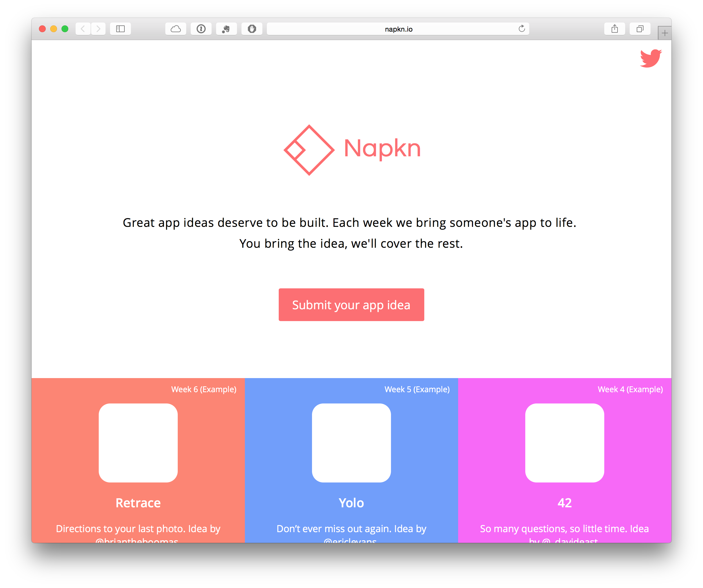Toggle the Safari sidebar

tap(120, 29)
